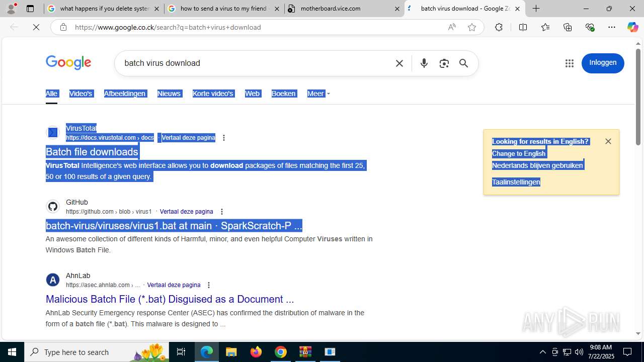Viewport: 644px width, 362px height.
Task: Translate the AhnLab result page
Action: [174, 285]
